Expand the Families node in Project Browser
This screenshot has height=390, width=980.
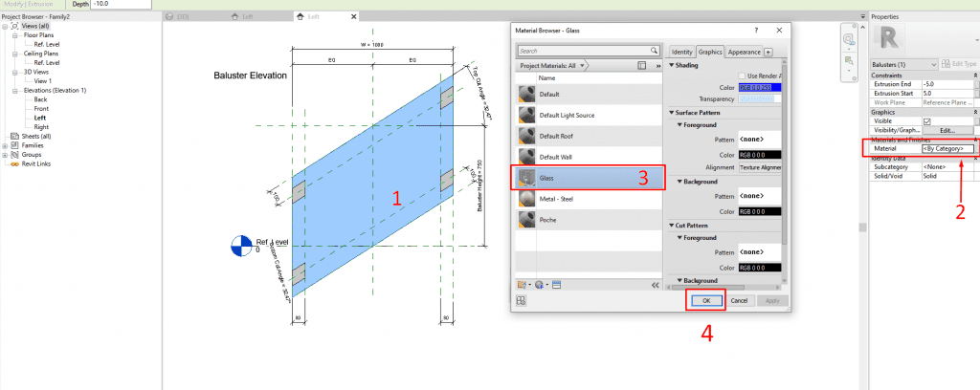pyautogui.click(x=6, y=146)
